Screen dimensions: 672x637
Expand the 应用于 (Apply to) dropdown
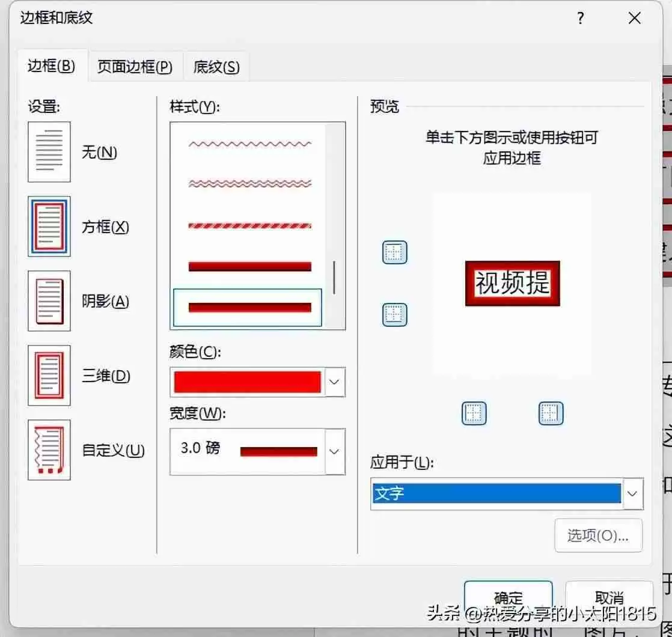click(632, 493)
